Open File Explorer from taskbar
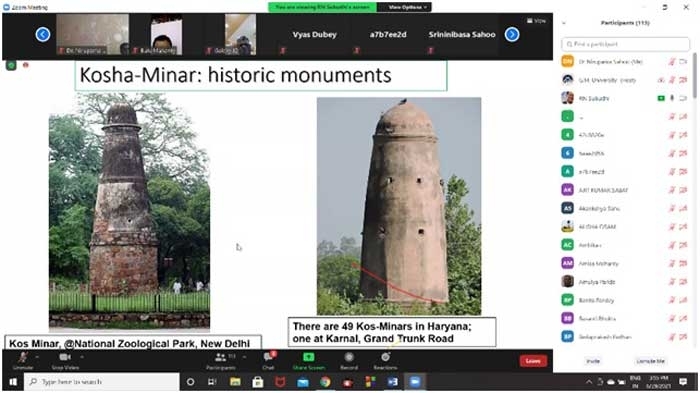Viewport: 700px width, 393px height. [235, 382]
